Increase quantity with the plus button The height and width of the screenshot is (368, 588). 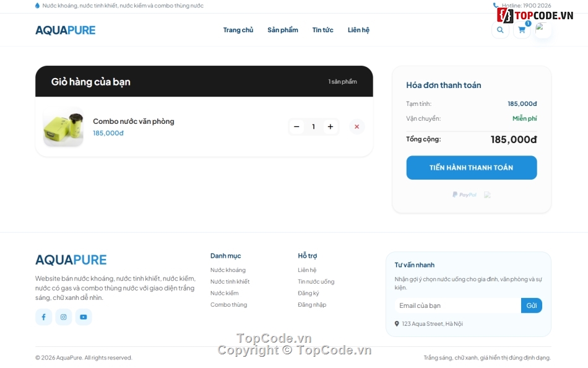[331, 126]
